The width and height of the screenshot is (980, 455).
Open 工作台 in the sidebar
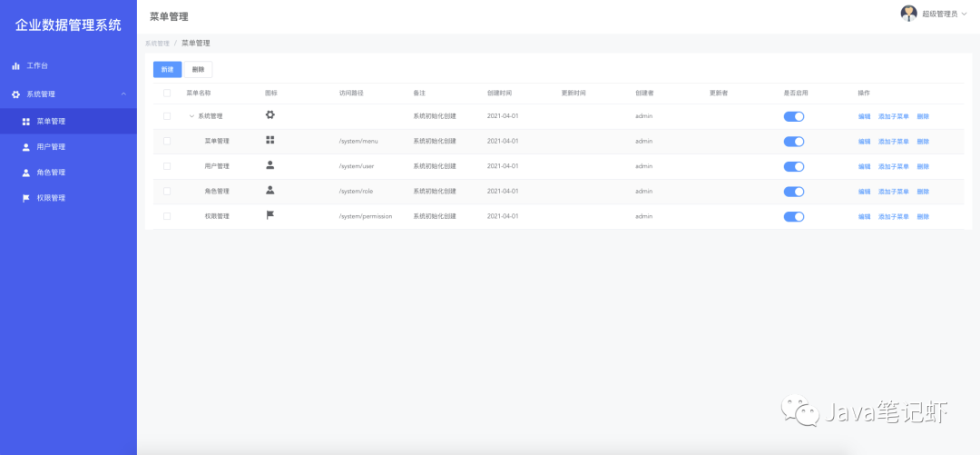point(68,65)
